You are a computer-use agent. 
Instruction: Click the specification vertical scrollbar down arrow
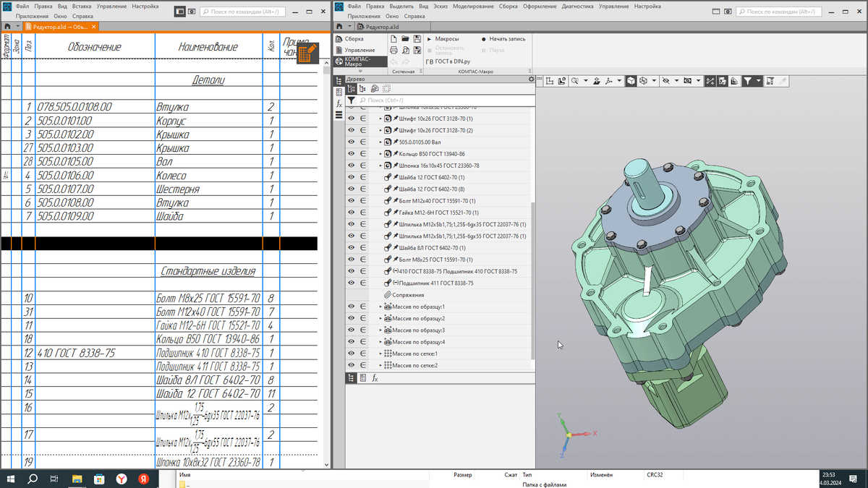326,465
